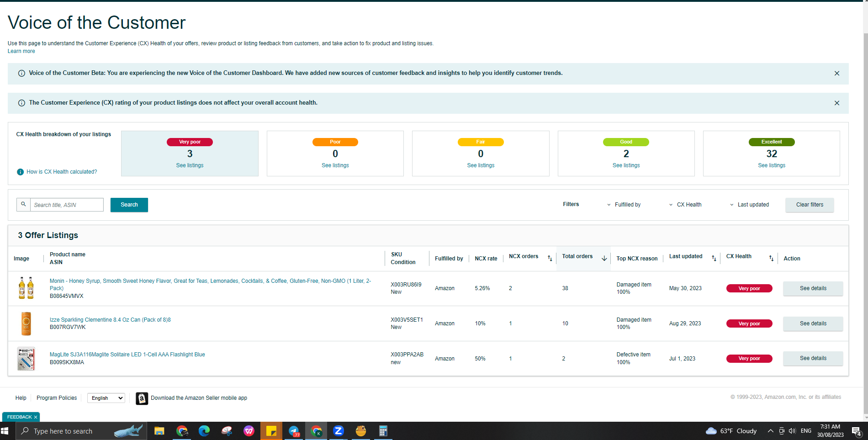Expand the Last updated filter dropdown
This screenshot has width=868, height=440.
coord(749,205)
